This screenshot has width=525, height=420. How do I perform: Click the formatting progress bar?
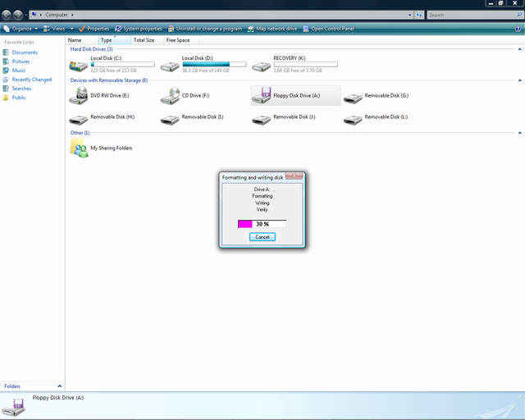coord(262,223)
